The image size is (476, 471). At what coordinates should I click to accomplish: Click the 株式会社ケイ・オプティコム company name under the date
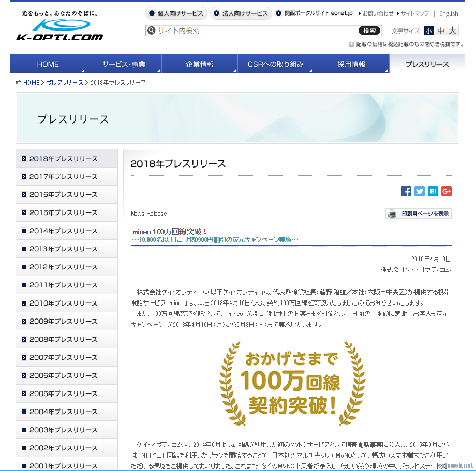[416, 269]
